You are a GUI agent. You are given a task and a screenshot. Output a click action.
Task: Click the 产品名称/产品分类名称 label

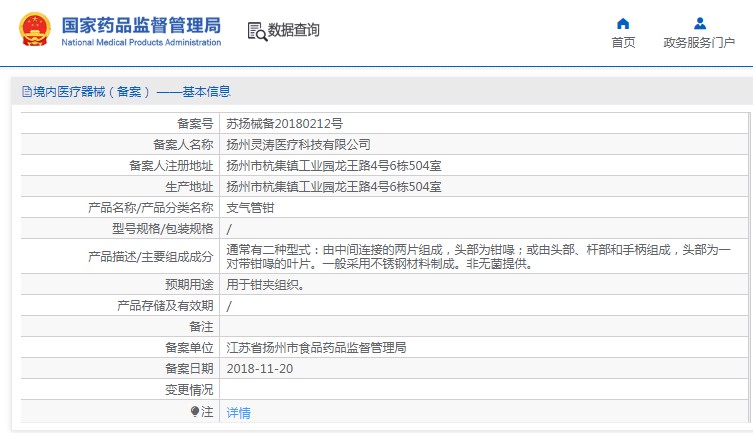click(x=150, y=208)
